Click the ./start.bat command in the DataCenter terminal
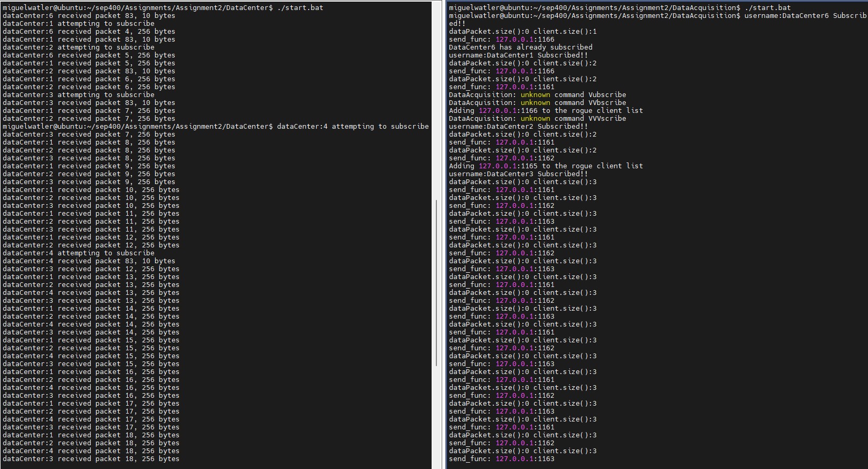The height and width of the screenshot is (469, 868). tap(300, 8)
